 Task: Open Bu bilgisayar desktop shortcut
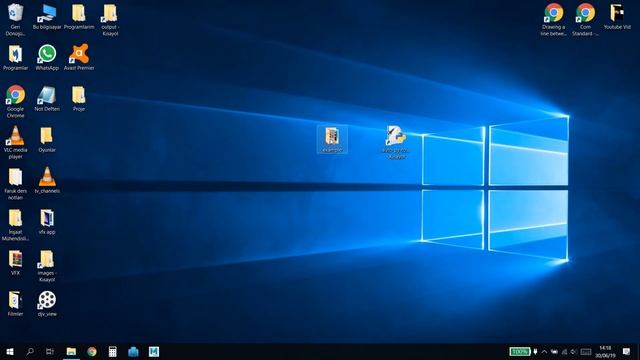[x=47, y=17]
